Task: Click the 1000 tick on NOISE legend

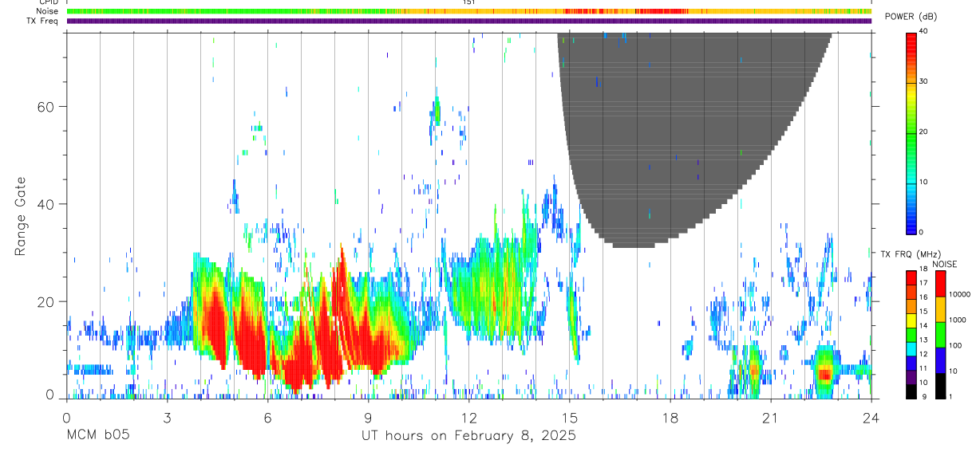Action: pos(958,320)
